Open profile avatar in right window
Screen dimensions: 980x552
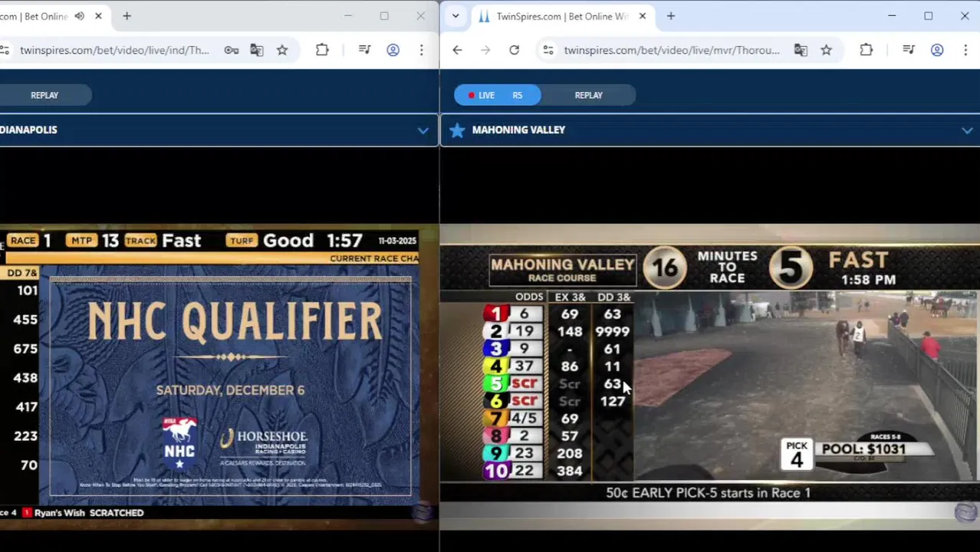click(x=937, y=50)
